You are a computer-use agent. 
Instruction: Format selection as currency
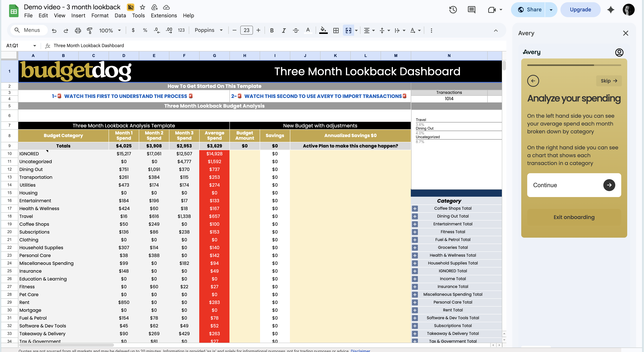click(x=133, y=30)
